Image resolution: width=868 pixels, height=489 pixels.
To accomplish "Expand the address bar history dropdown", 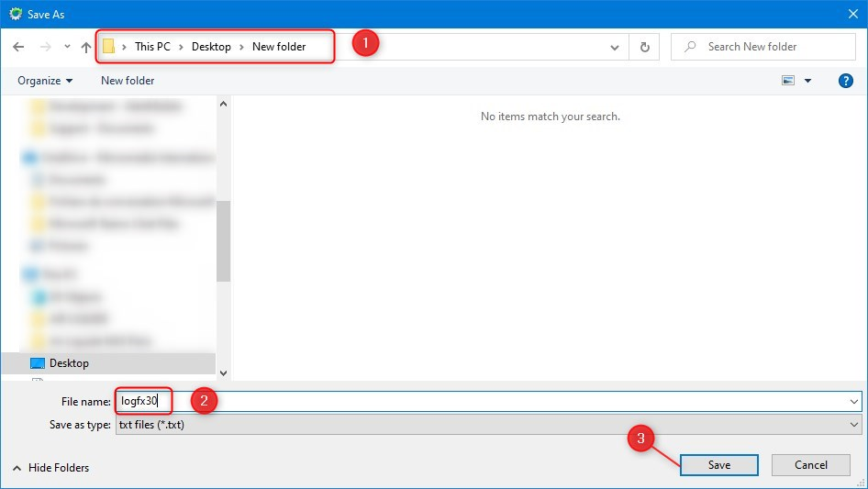I will (x=615, y=47).
